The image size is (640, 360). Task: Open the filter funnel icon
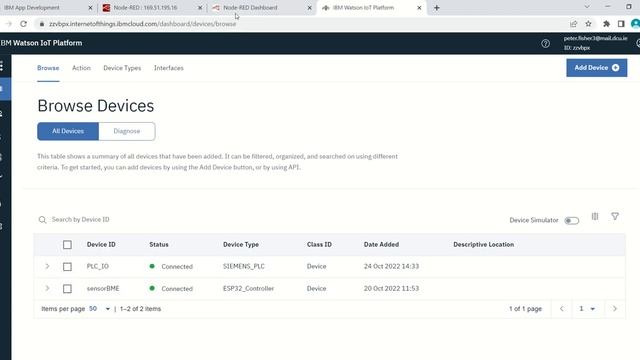(615, 216)
